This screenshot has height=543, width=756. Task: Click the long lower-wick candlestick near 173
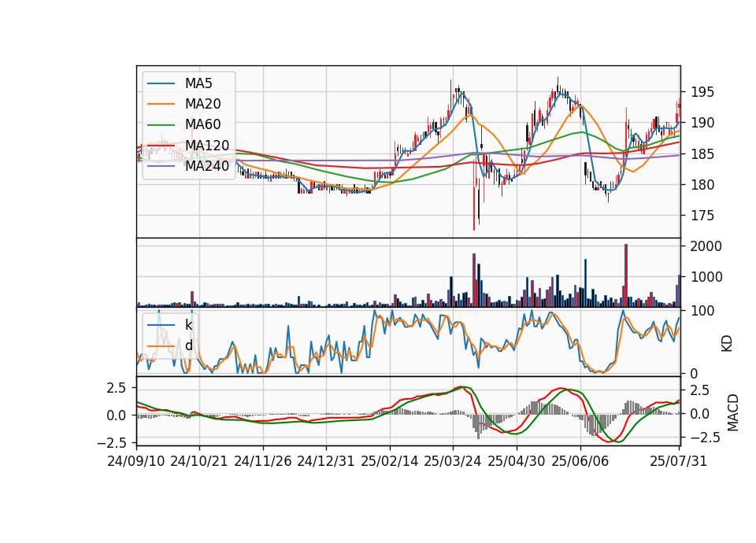[474, 197]
